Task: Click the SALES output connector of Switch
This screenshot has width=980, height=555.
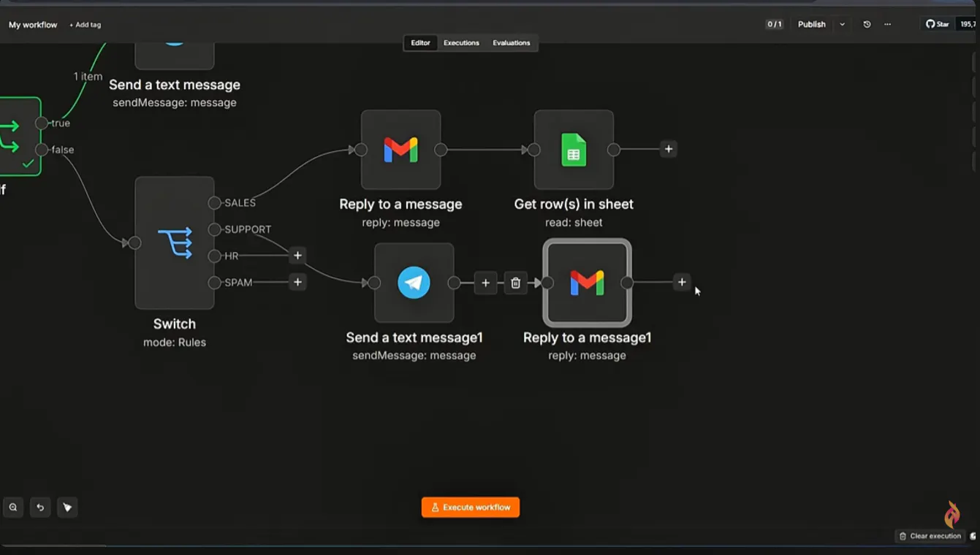Action: [214, 203]
